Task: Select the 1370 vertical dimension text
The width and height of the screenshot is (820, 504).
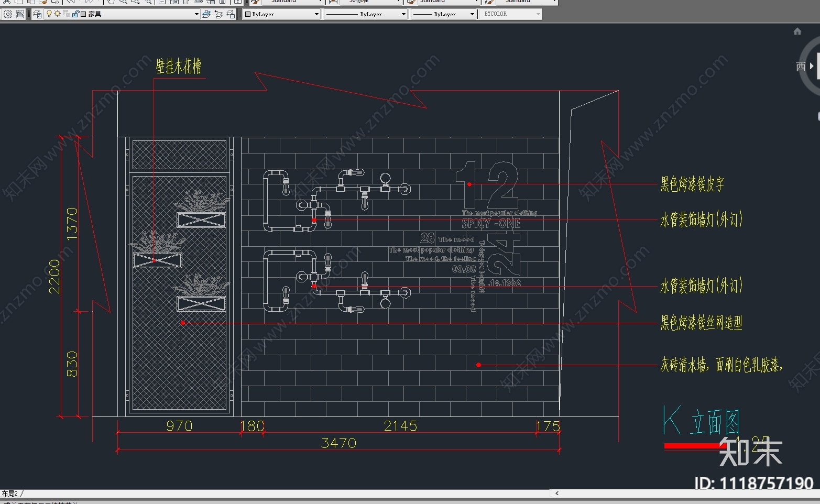Action: 72,224
